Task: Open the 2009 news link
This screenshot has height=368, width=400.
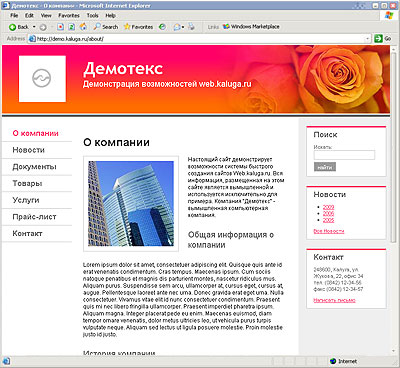Action: (x=328, y=207)
